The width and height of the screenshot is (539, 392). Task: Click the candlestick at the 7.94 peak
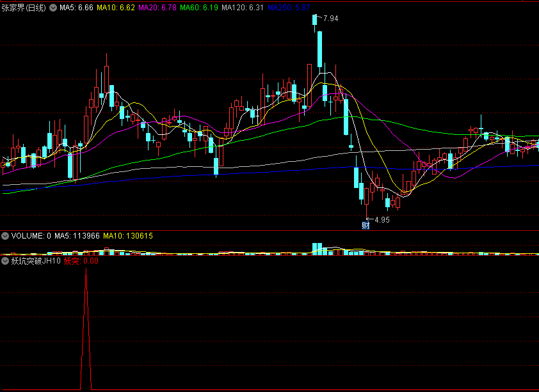click(x=314, y=20)
